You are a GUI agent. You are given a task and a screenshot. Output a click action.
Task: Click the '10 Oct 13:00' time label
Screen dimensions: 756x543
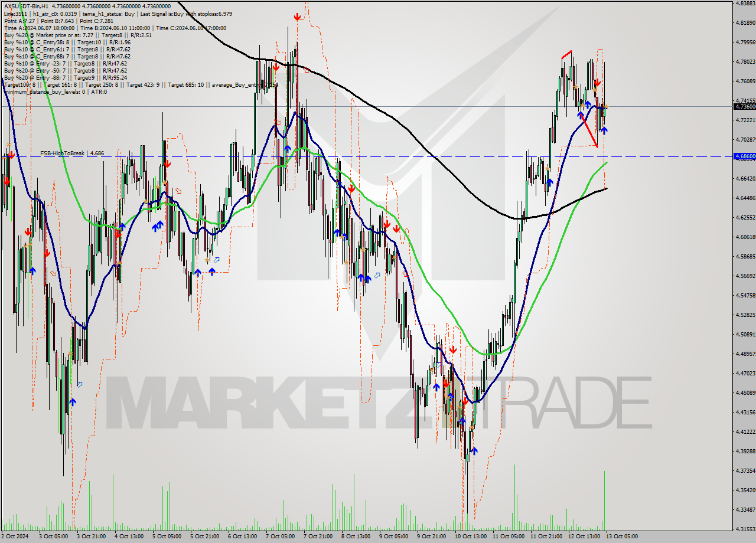(x=471, y=537)
